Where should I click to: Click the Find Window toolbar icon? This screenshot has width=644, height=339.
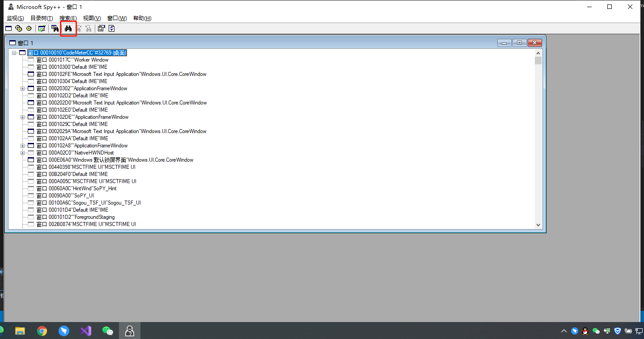pos(55,29)
